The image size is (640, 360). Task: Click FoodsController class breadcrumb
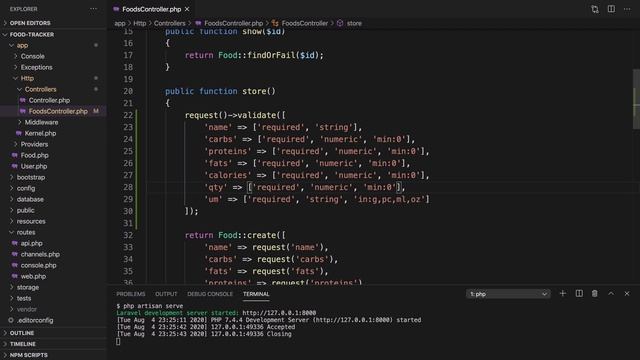point(304,24)
